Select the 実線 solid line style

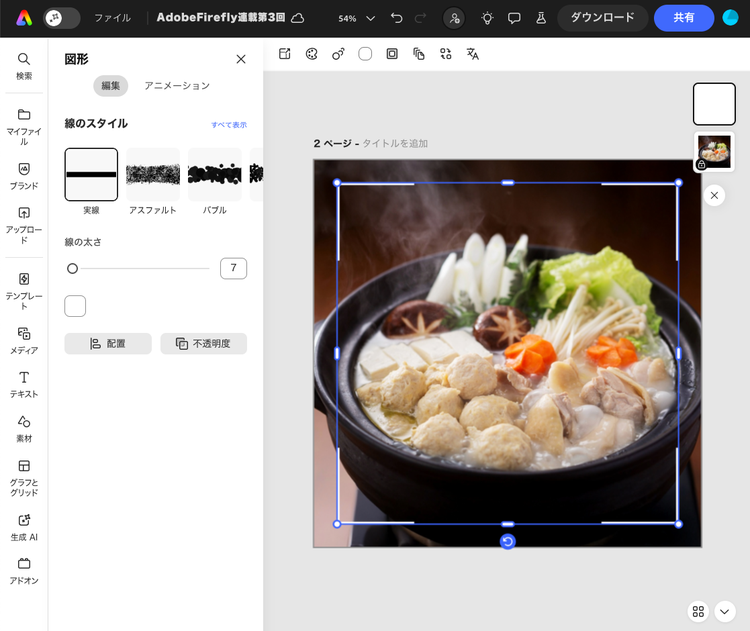[91, 174]
